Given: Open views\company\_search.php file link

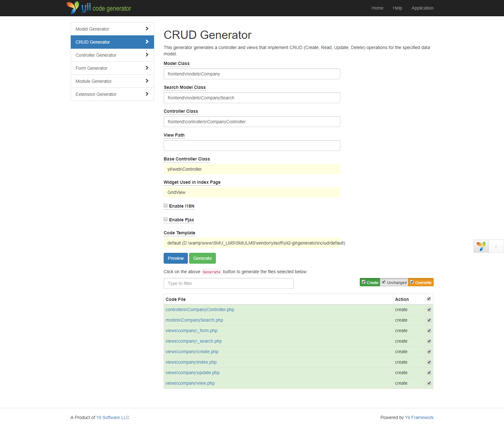Looking at the screenshot, I should (x=194, y=341).
